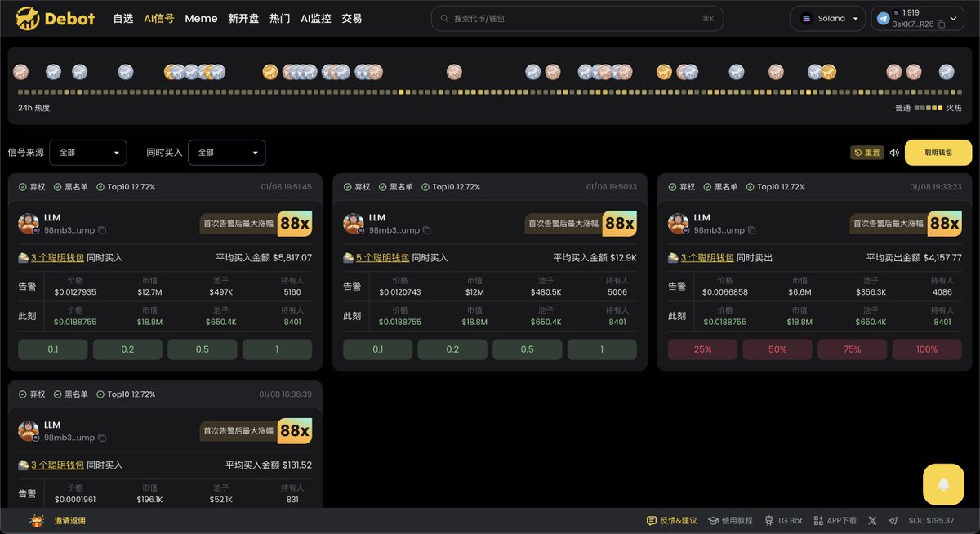Screen dimensions: 980x534
Task: Click the 88x badge in the 19:51:45 card
Action: pos(295,224)
